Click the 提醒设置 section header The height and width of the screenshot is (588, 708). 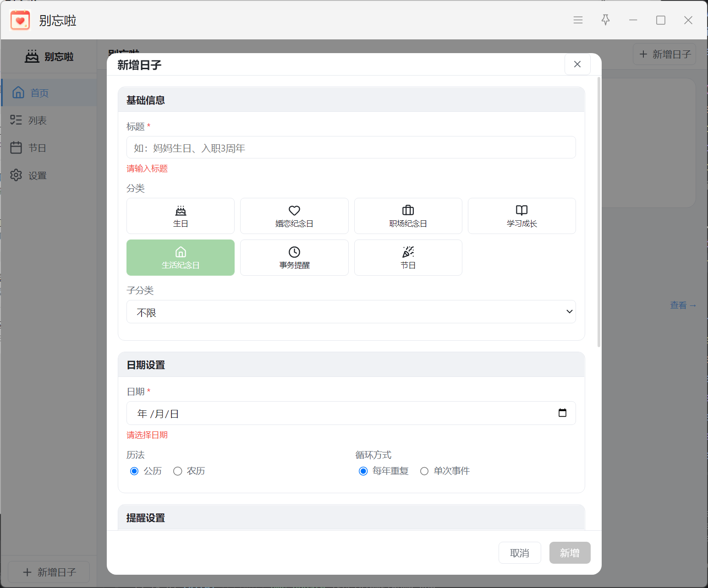coord(351,517)
